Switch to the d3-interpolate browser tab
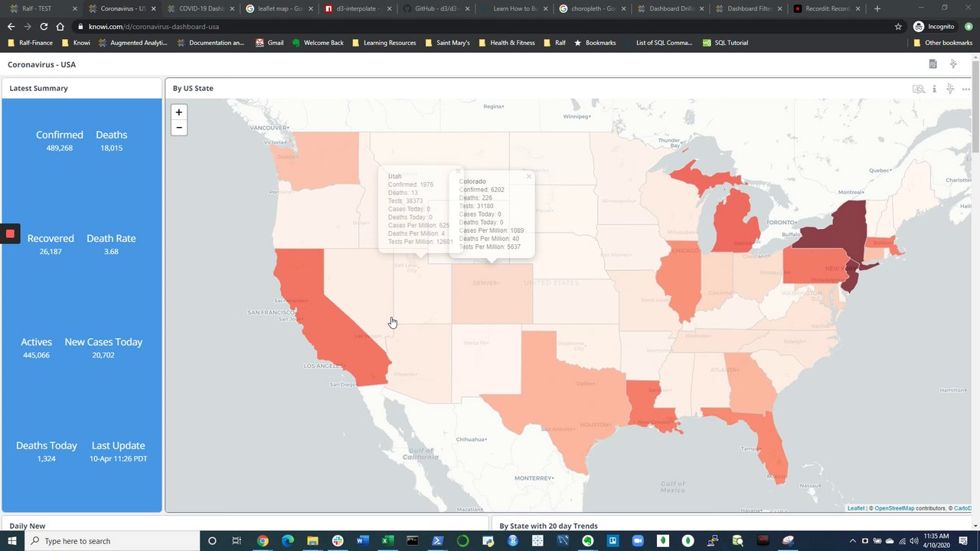 [353, 8]
